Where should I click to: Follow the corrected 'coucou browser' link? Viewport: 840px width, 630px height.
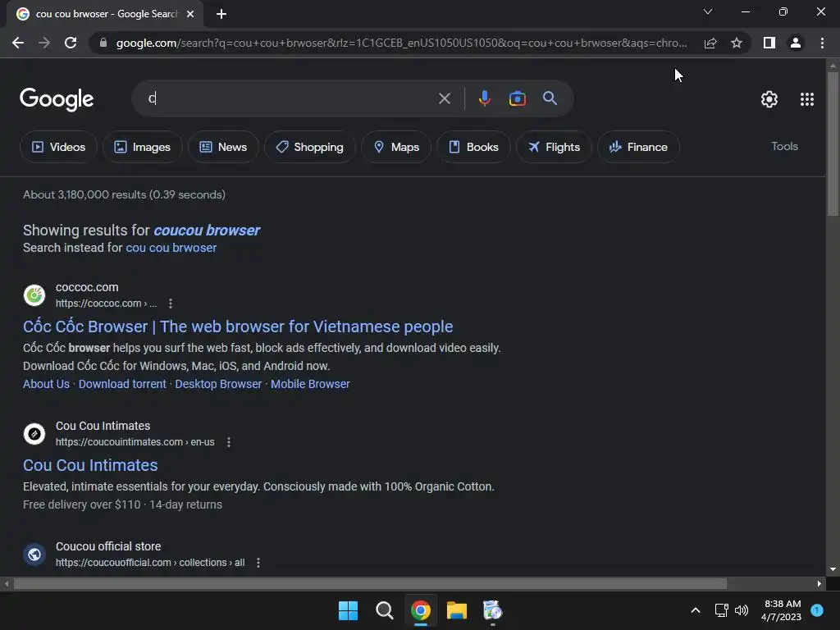[207, 231]
